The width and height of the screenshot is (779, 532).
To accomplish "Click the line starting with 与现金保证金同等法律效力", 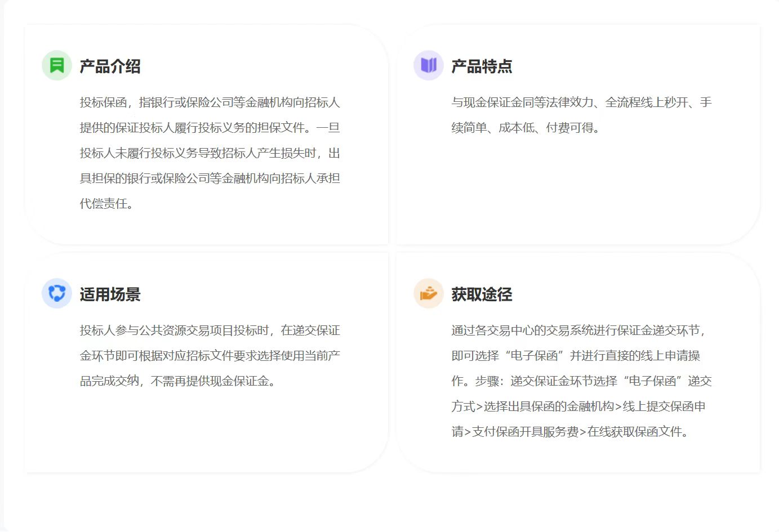I will (x=581, y=102).
